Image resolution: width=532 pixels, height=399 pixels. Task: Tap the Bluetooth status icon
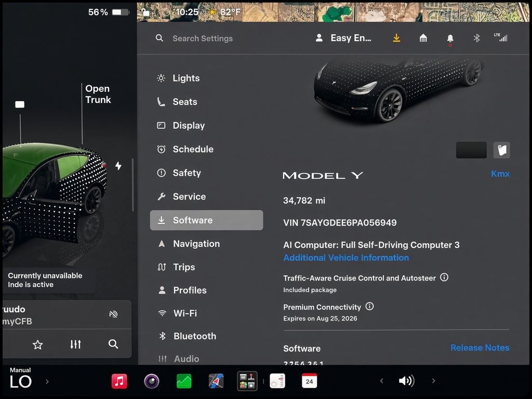tap(476, 38)
